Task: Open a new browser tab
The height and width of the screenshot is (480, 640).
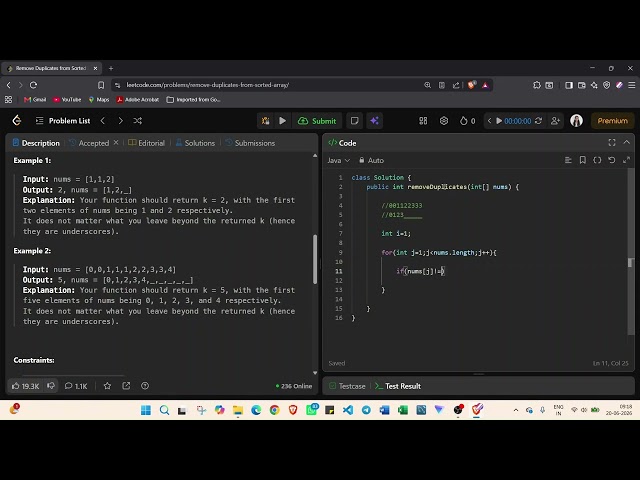Action: (111, 68)
